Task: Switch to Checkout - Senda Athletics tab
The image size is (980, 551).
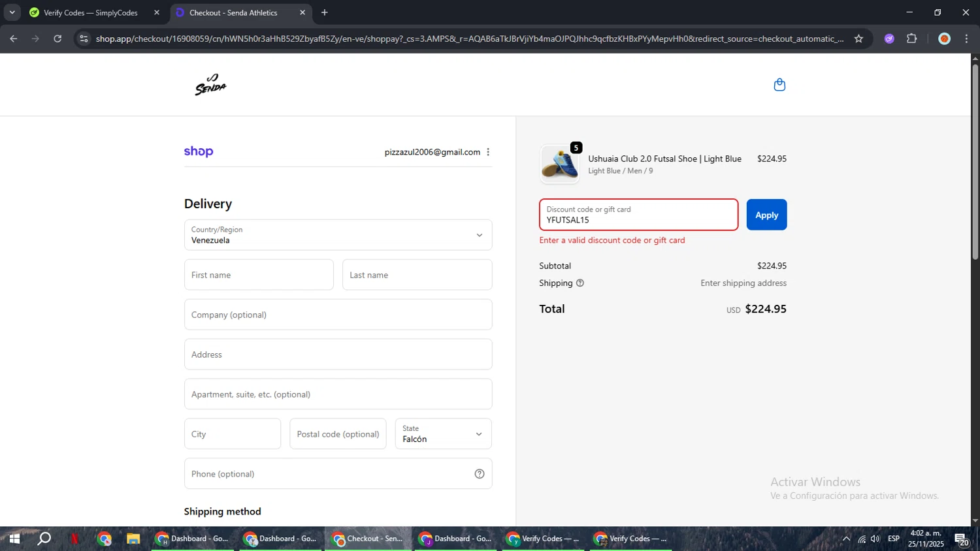Action: 233,12
